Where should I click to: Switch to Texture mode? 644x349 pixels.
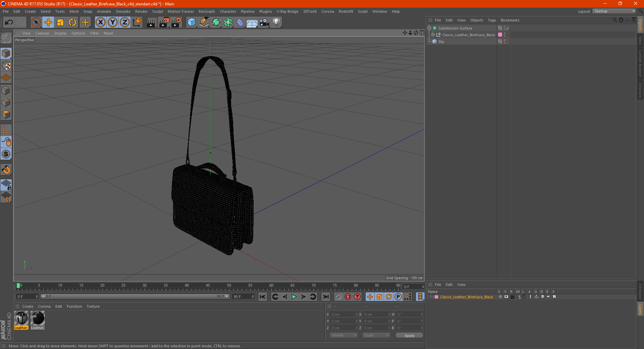point(6,66)
